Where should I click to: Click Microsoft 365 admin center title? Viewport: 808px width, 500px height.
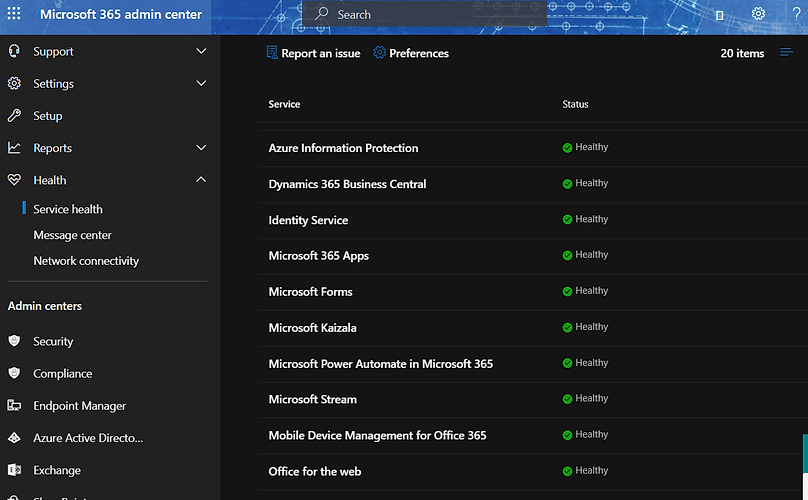(x=121, y=14)
